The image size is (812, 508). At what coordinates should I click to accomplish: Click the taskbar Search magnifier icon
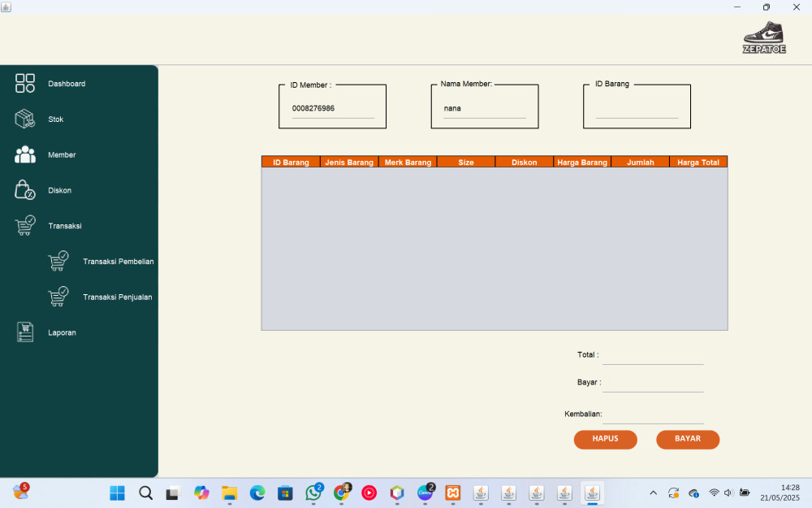pos(145,493)
